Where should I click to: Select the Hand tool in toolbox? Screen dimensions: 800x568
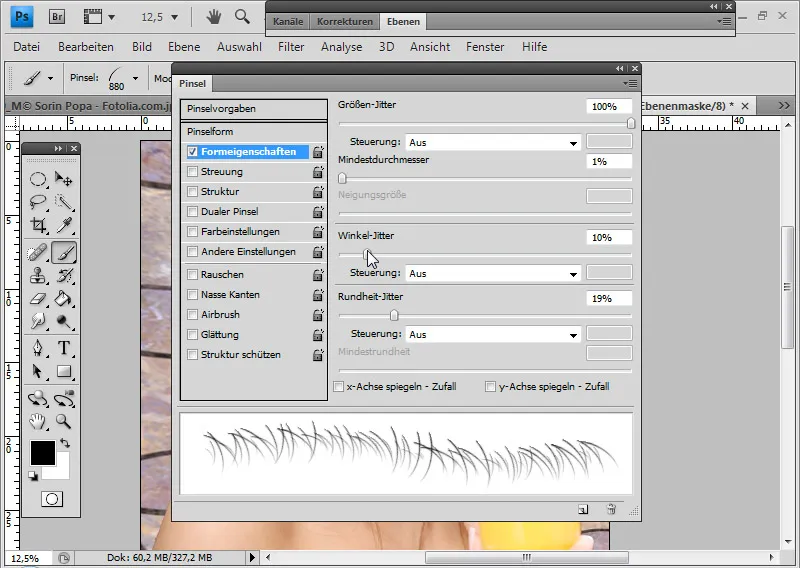click(x=38, y=421)
